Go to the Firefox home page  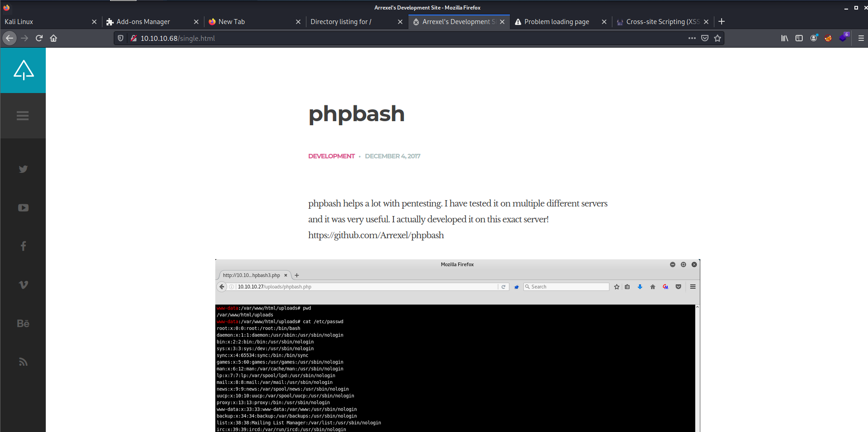53,38
